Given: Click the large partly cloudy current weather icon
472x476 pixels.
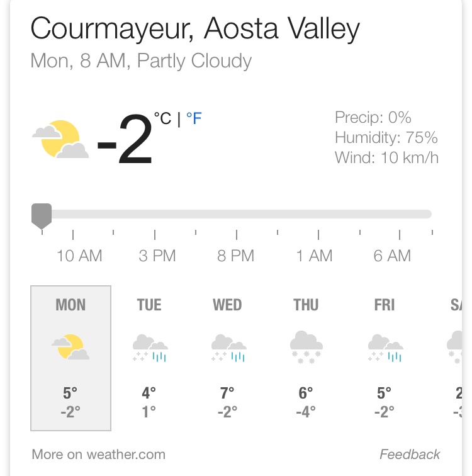Looking at the screenshot, I should (60, 140).
